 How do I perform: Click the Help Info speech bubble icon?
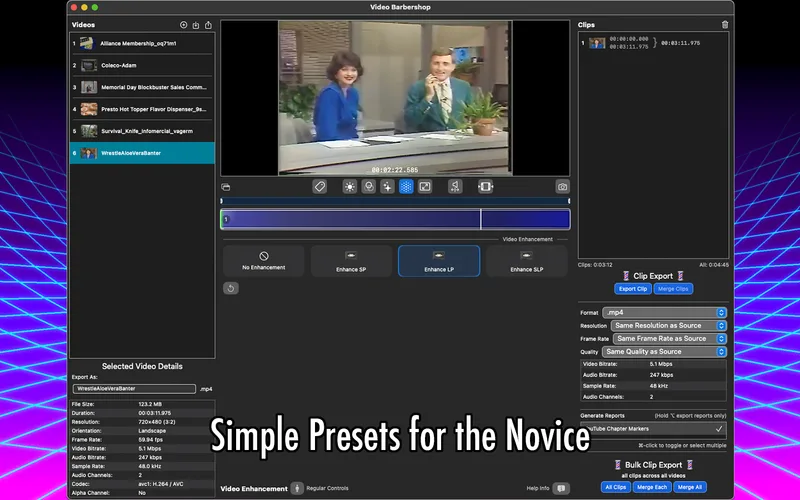[x=561, y=488]
